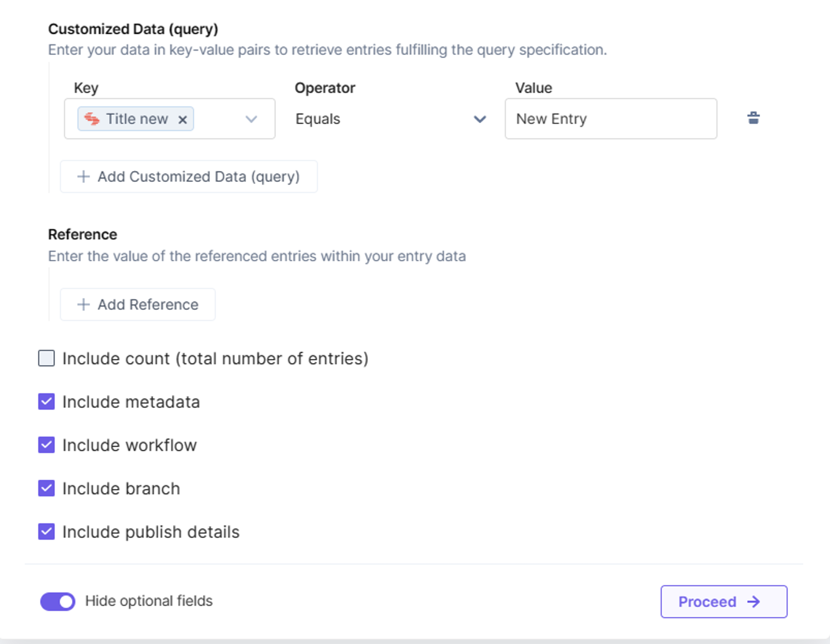
Task: Enable Include count checkbox
Action: pos(46,358)
